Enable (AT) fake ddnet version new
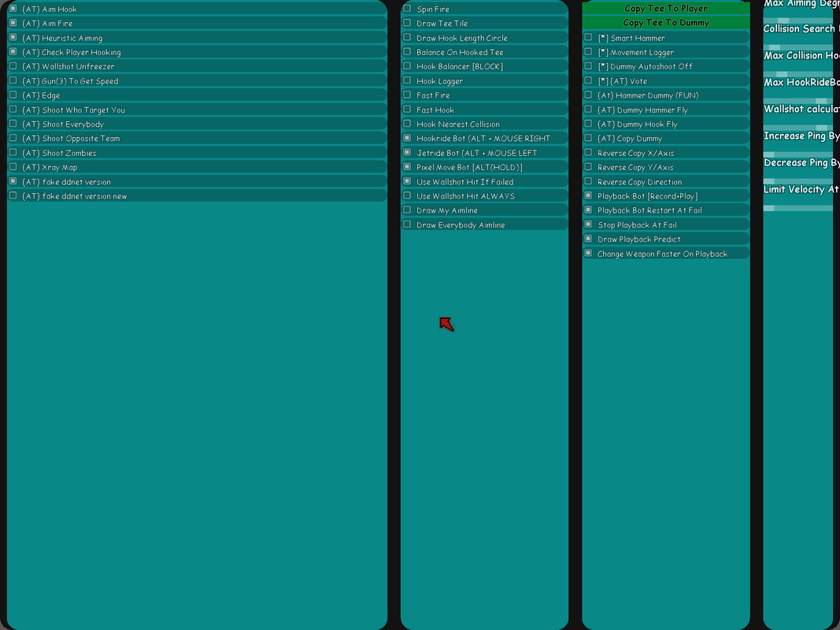 click(13, 195)
